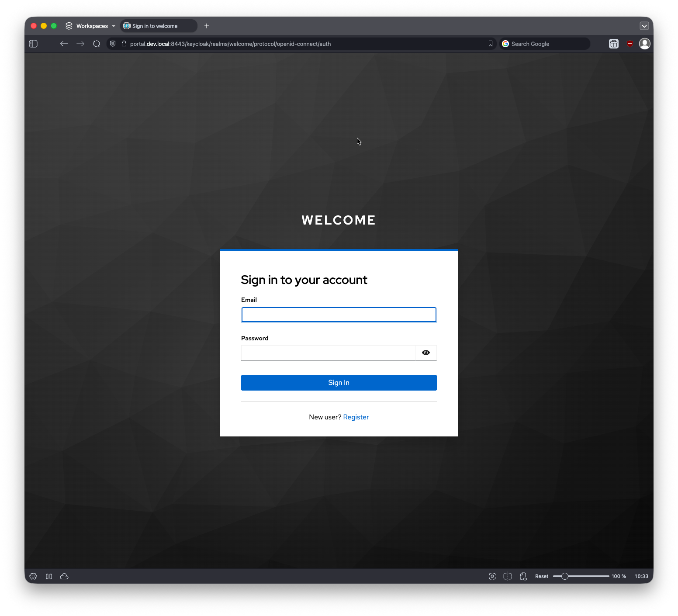Open the browser profile account icon

644,44
